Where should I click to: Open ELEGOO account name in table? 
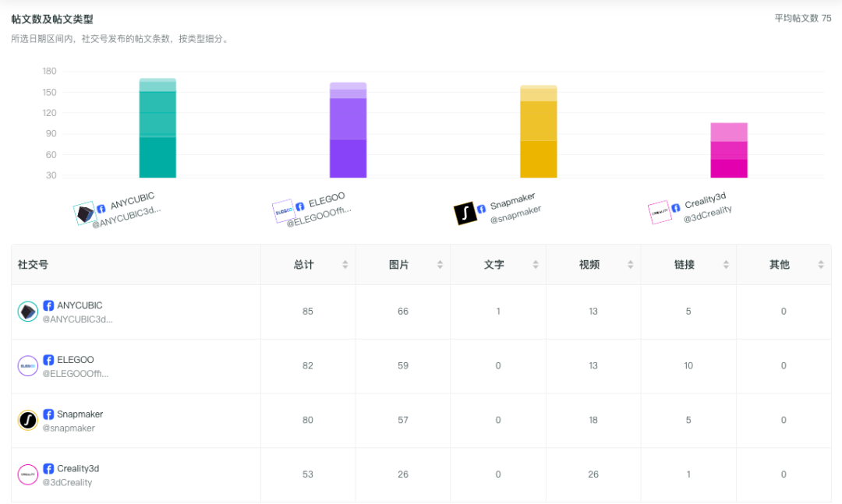(x=75, y=360)
